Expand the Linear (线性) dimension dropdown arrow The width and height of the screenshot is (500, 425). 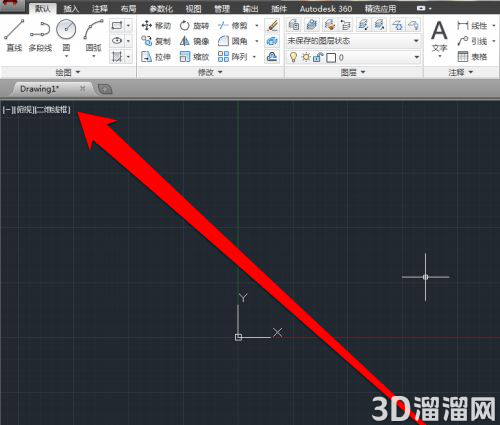(x=494, y=26)
